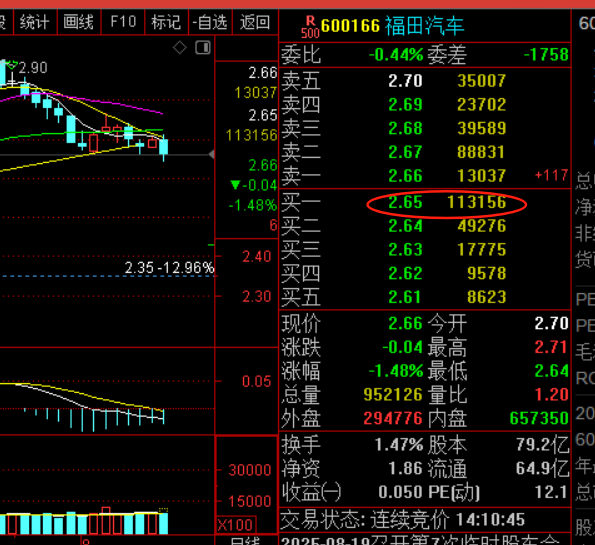Click the 今开 opening price 2.70
This screenshot has width=595, height=545.
[x=551, y=324]
